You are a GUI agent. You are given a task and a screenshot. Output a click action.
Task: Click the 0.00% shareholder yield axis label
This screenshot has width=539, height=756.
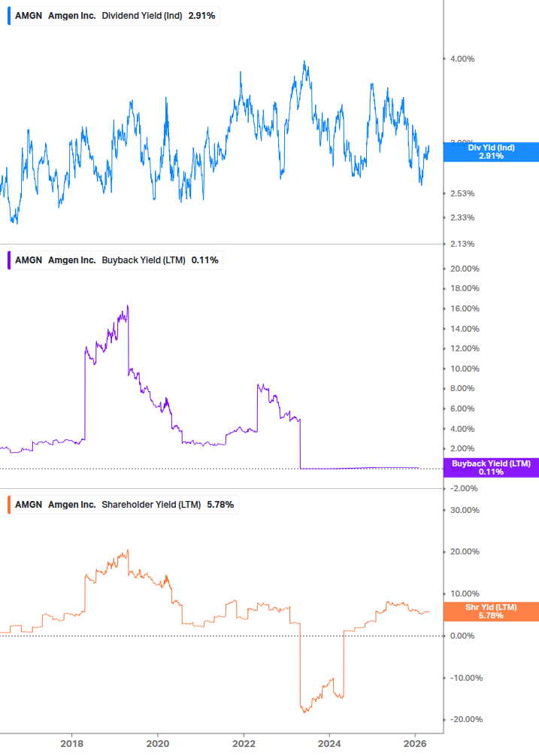[x=462, y=636]
